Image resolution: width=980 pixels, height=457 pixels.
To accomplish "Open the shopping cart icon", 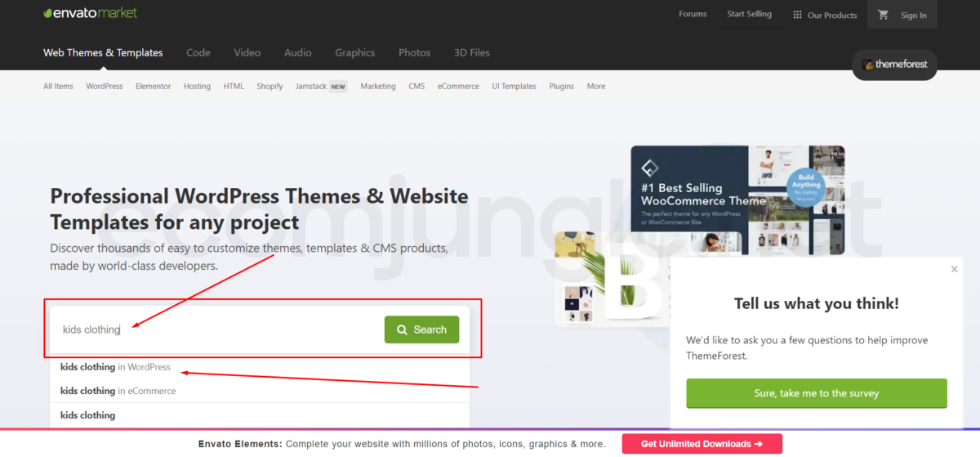I will (x=883, y=15).
